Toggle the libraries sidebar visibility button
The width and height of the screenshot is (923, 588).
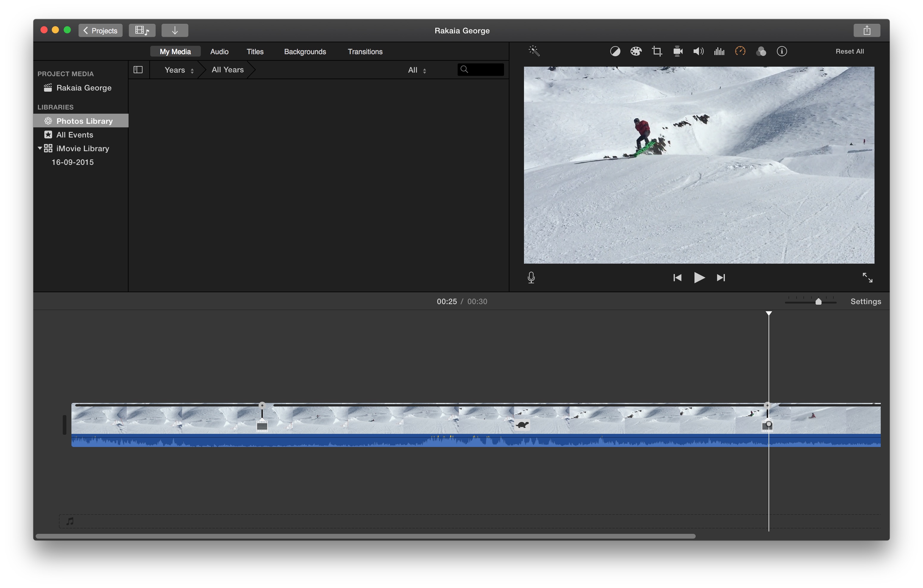tap(138, 70)
